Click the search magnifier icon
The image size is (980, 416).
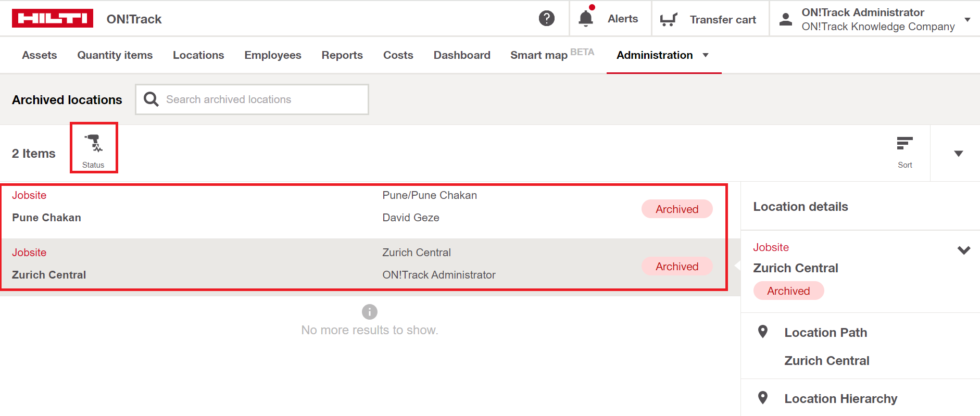tap(151, 99)
